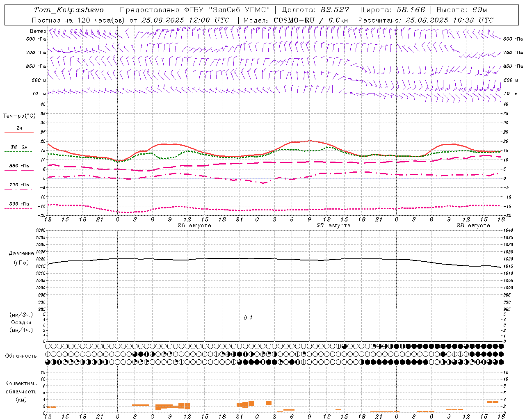525x420 pixels.
Task: Click the Td 2м dew point legend entry
Action: pos(19,147)
